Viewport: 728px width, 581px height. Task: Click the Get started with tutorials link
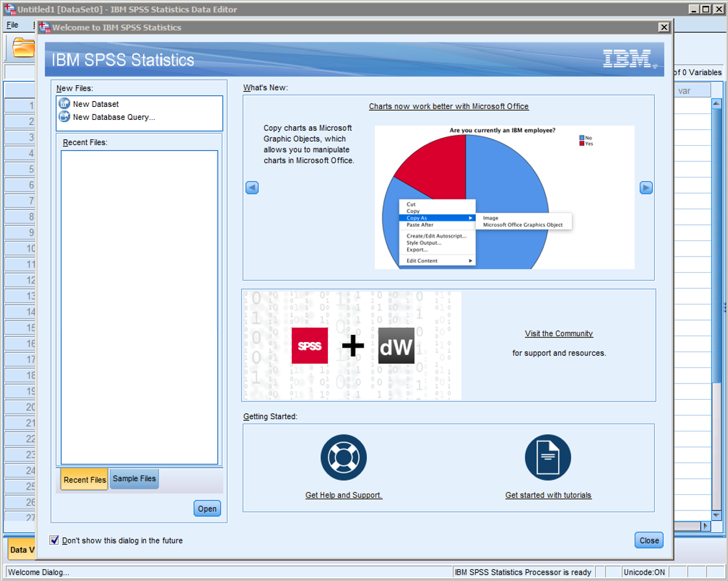[x=548, y=495]
